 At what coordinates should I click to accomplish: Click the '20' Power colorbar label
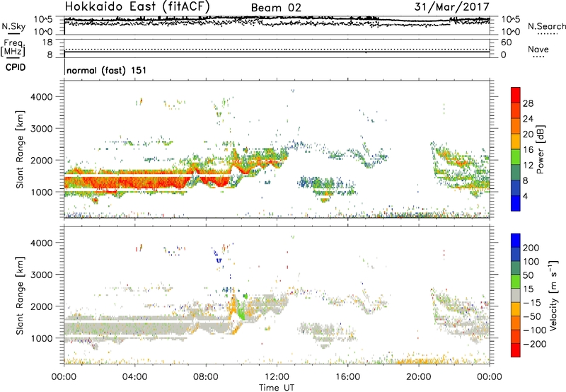[528, 134]
